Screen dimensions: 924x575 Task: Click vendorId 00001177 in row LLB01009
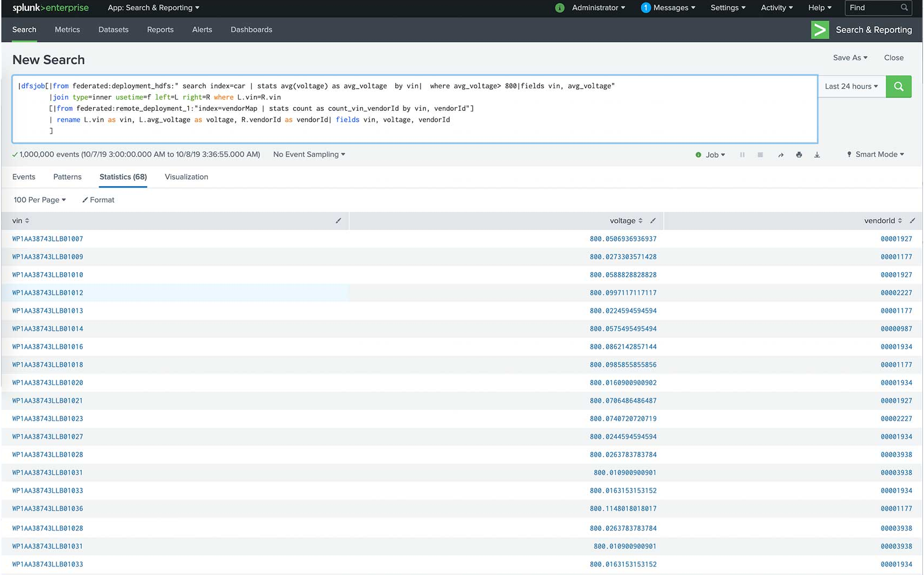click(x=896, y=257)
